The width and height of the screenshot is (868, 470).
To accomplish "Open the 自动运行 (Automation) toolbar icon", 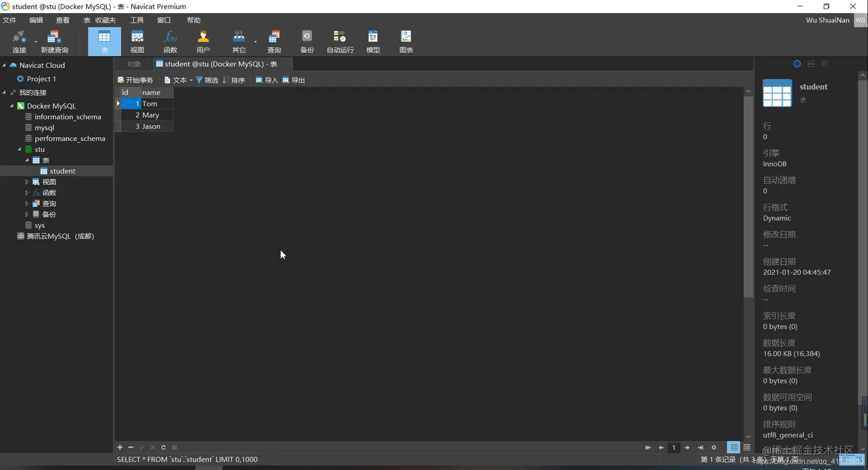I will click(340, 41).
